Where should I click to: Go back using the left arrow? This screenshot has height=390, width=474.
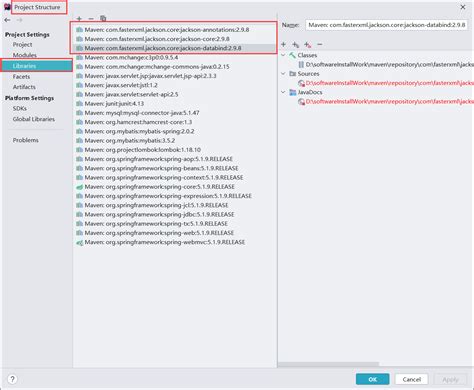tap(7, 20)
